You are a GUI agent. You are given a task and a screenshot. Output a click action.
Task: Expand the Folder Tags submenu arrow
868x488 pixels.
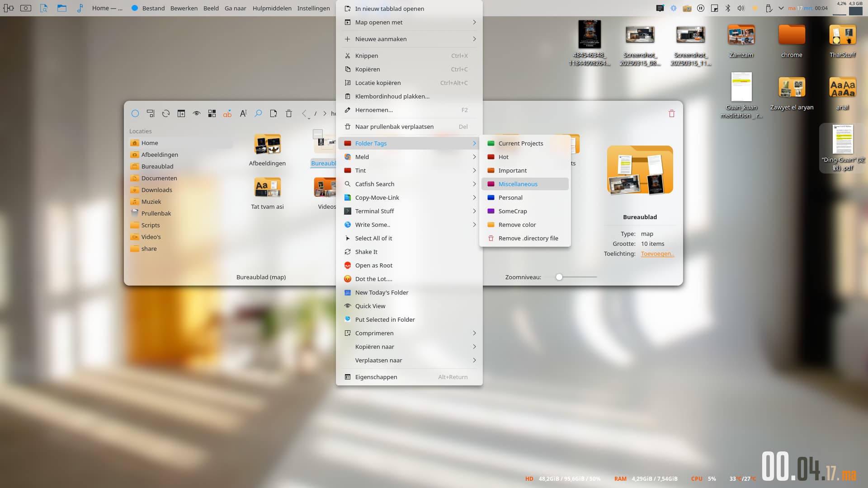(x=474, y=143)
